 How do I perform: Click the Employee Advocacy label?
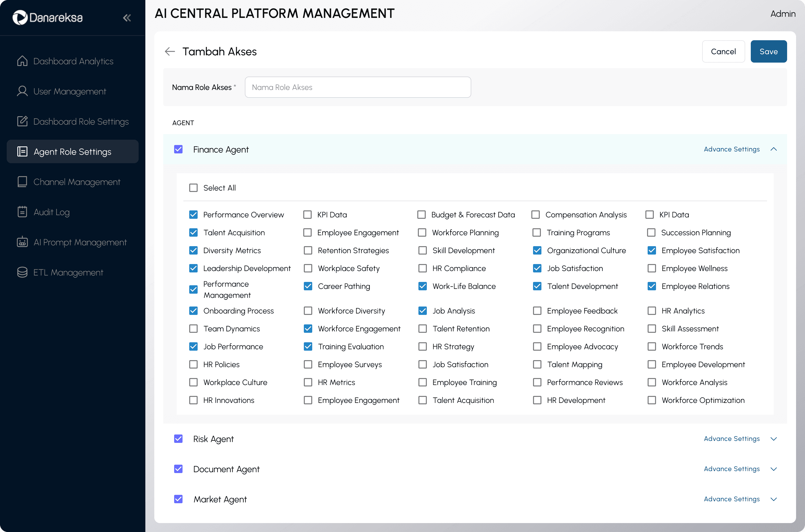pyautogui.click(x=583, y=346)
